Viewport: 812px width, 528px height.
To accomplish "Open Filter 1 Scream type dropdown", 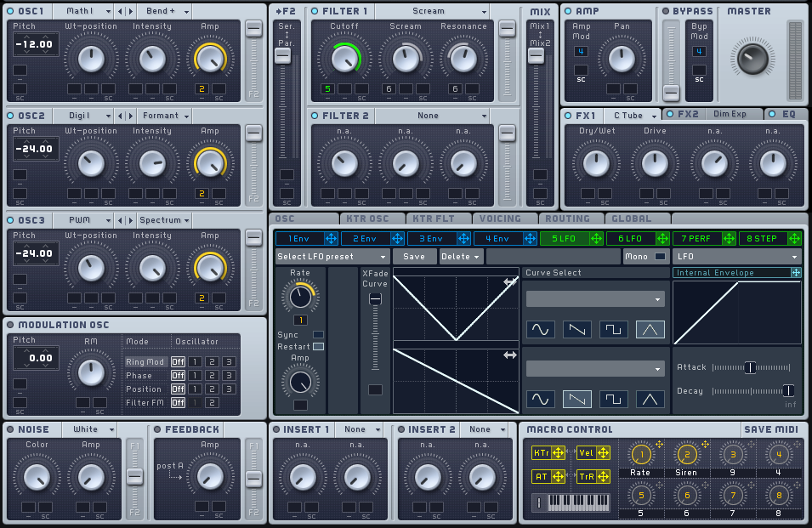I will tap(432, 12).
